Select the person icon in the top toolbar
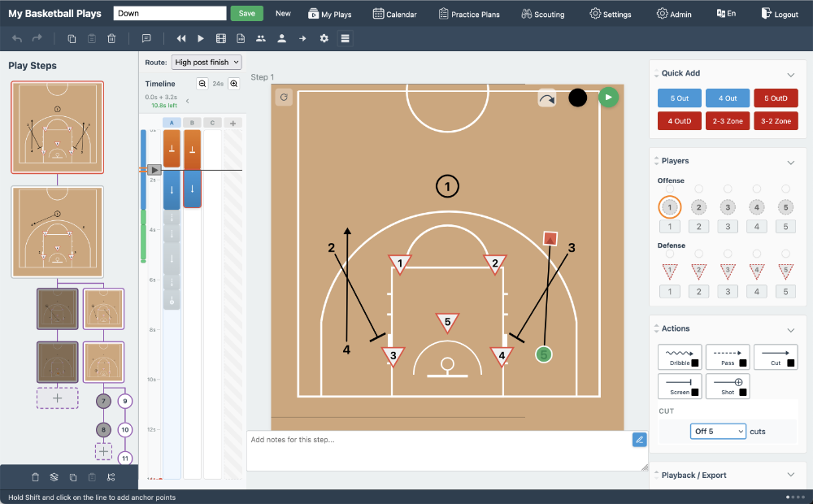 click(281, 38)
